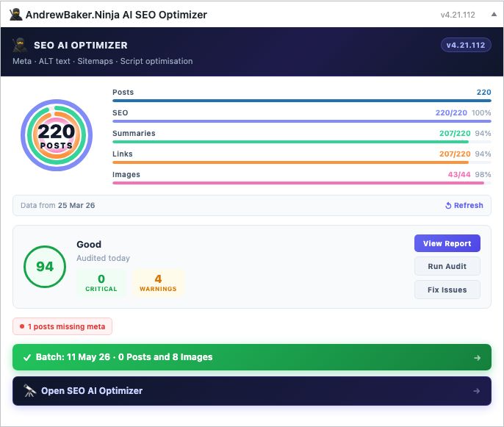Click the 220/220 SEO value
This screenshot has width=504, height=427.
click(x=451, y=113)
